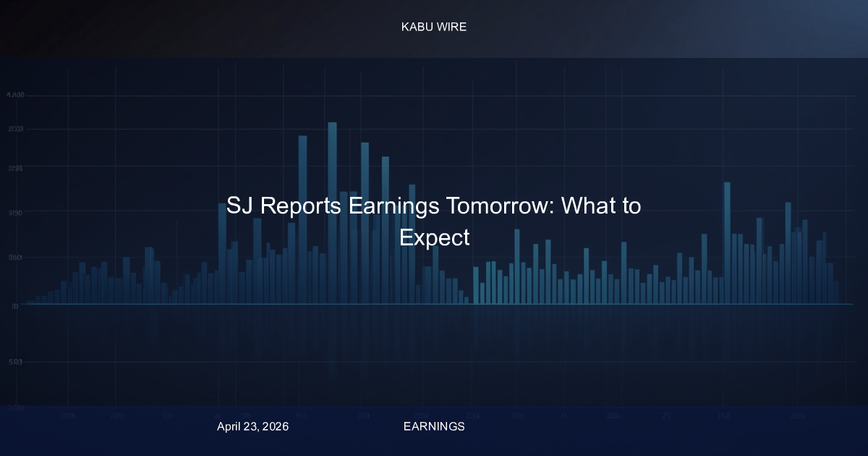868x456 pixels.
Task: Click the KABU WIRE site title
Action: [x=433, y=27]
